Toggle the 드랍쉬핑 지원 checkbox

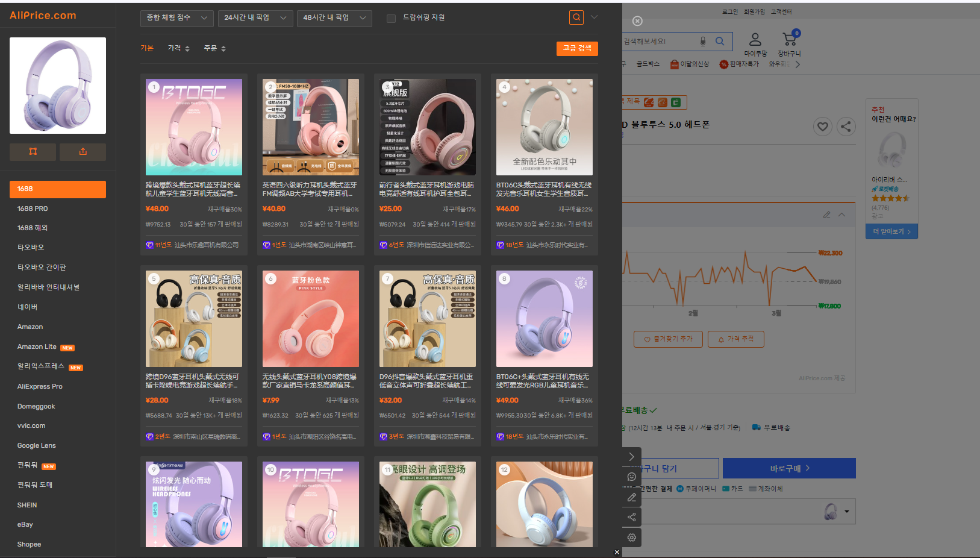point(391,18)
